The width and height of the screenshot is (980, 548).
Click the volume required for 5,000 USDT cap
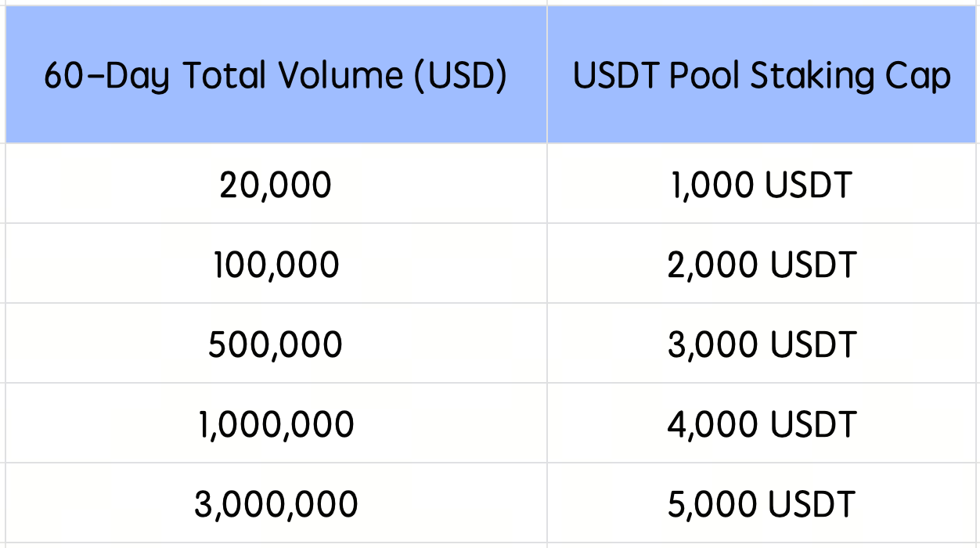point(276,503)
